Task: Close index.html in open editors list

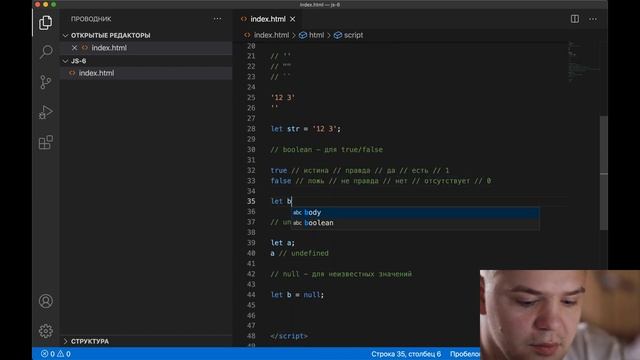Action: (x=74, y=48)
